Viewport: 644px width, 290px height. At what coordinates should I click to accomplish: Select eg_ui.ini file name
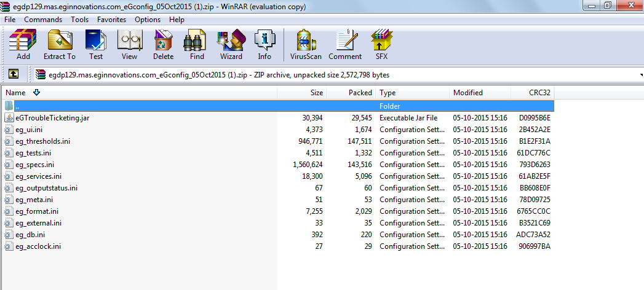pyautogui.click(x=29, y=130)
